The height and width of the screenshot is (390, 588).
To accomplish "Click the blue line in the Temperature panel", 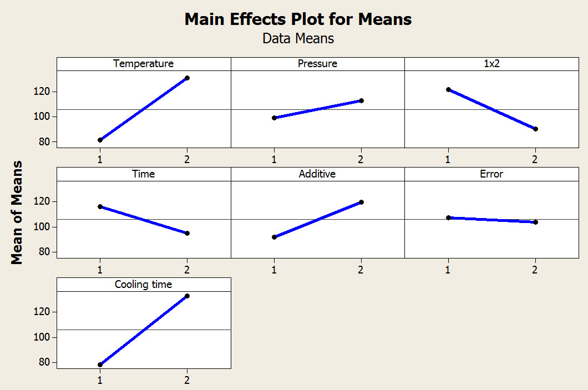I will [143, 109].
